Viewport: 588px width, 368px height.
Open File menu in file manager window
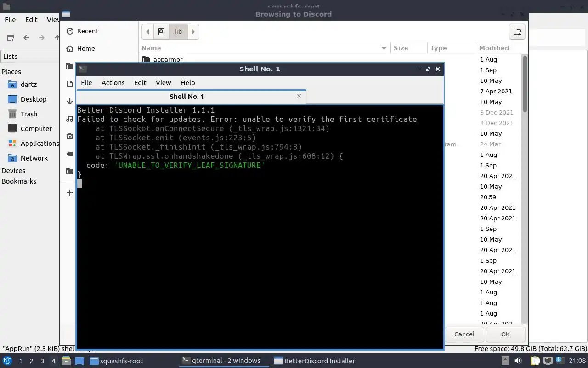coord(10,19)
